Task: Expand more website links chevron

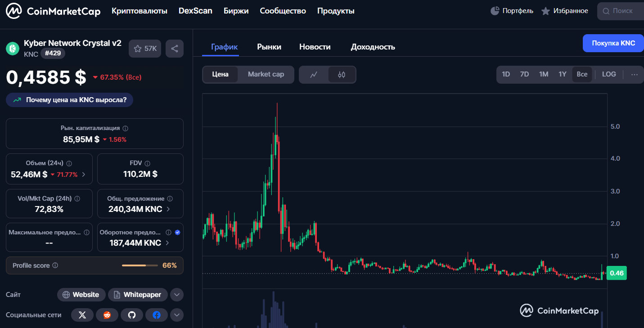Action: coord(177,295)
